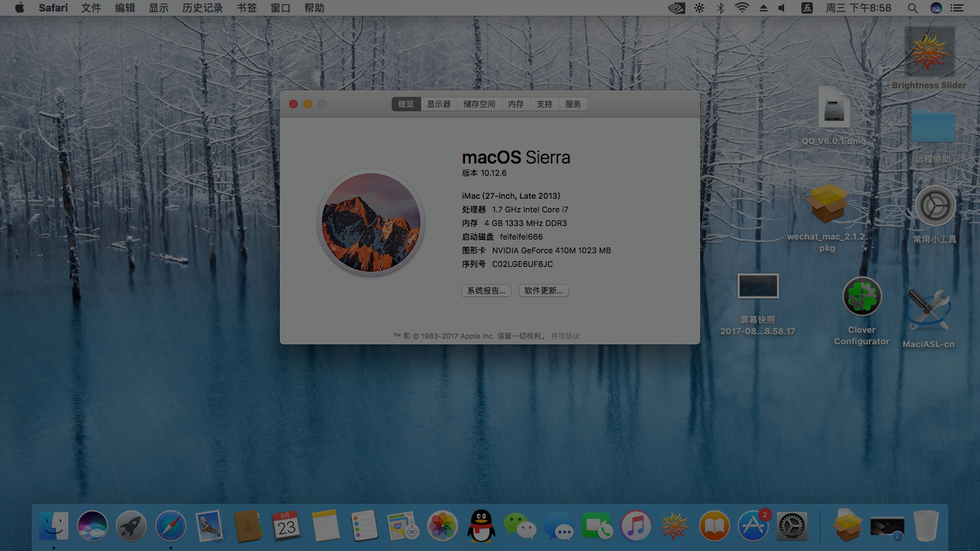Switch to the 内存 tab
The width and height of the screenshot is (980, 551).
click(516, 104)
